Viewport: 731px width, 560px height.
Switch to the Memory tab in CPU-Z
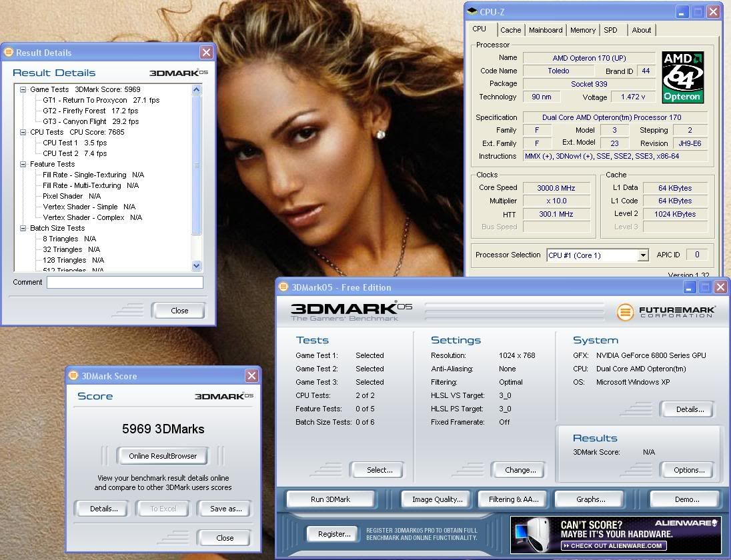tap(583, 30)
